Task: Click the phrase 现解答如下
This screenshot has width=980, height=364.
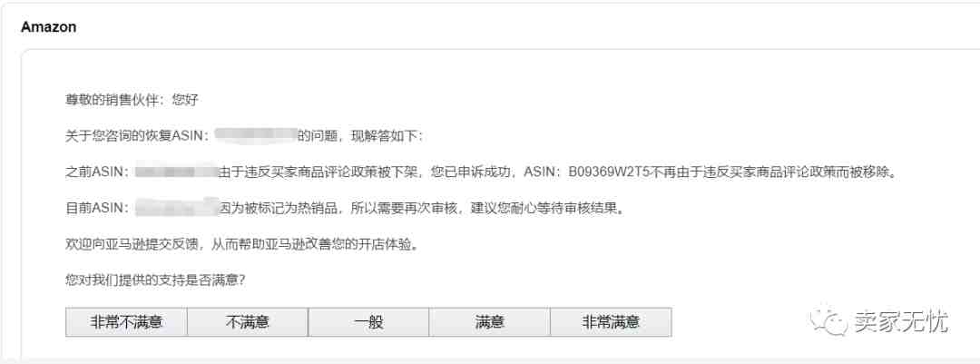Action: 387,136
